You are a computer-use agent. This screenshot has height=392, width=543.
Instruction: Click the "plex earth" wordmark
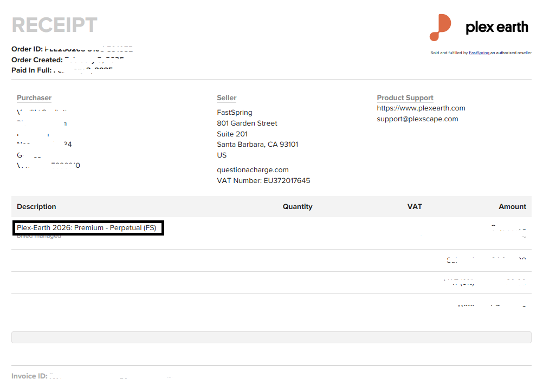pos(497,27)
